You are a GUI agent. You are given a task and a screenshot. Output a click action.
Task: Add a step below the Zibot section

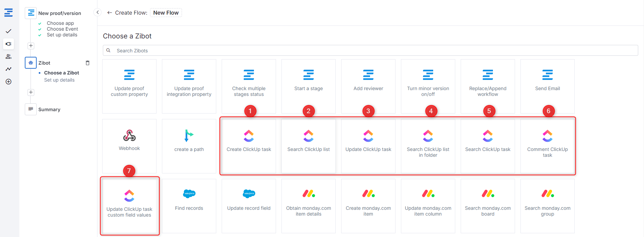point(31,92)
